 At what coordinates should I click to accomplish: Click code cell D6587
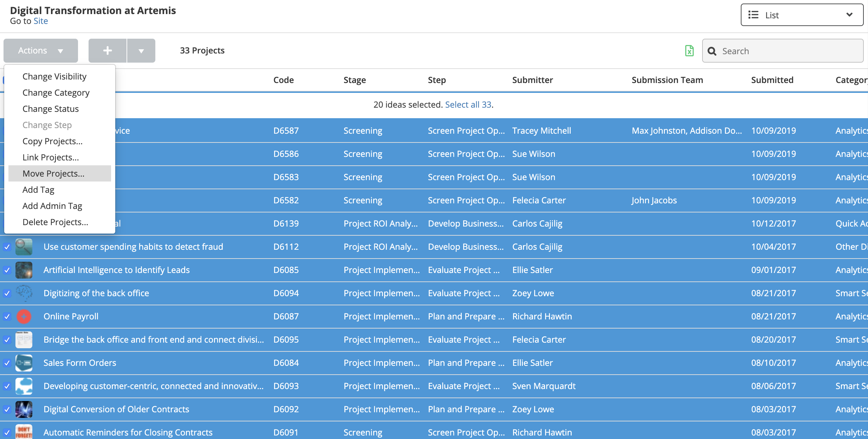286,131
